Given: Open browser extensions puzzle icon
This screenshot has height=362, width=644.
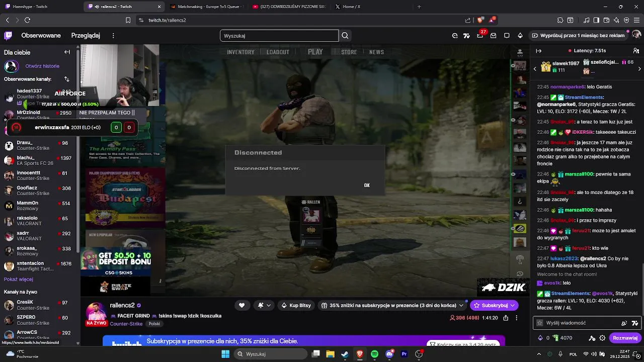Looking at the screenshot, I should 560,20.
